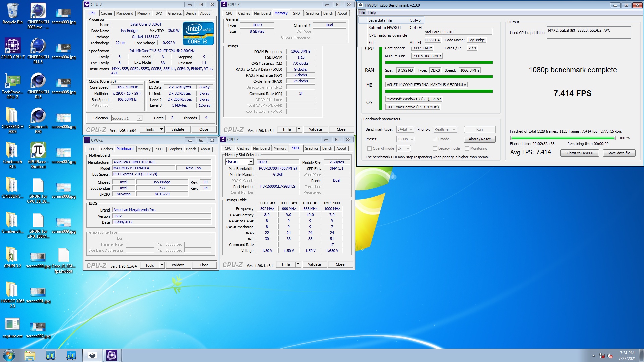Choose Save data file menu entry
This screenshot has height=362, width=644.
click(x=391, y=20)
